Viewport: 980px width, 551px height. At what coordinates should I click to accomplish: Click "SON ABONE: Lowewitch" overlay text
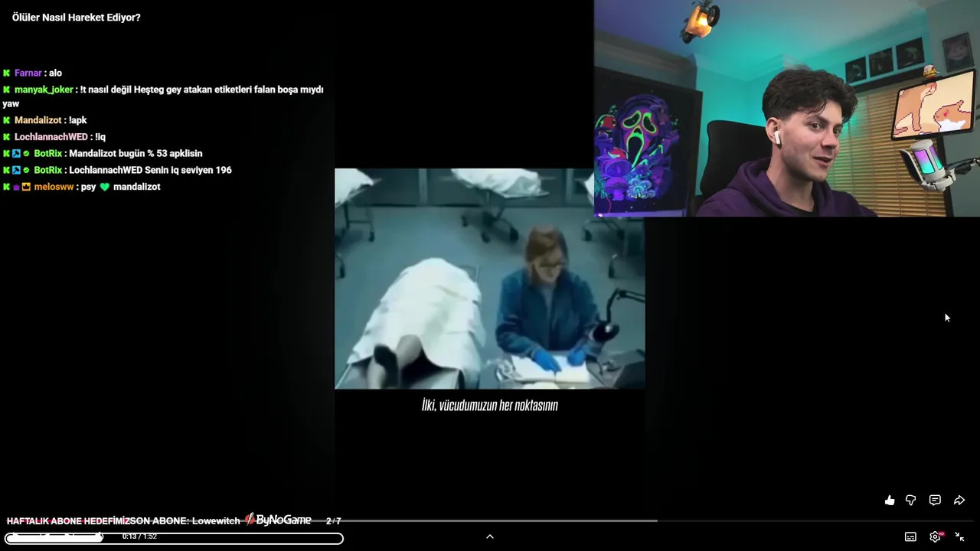185,521
